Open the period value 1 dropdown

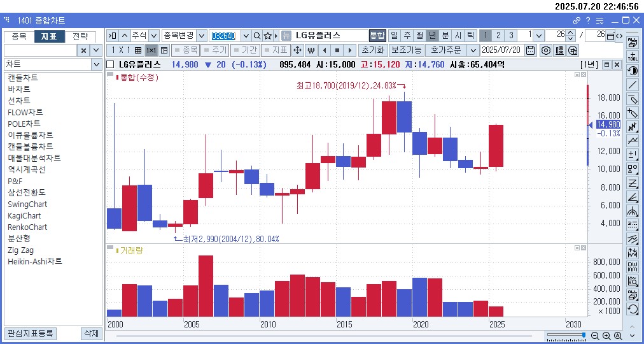pyautogui.click(x=539, y=36)
